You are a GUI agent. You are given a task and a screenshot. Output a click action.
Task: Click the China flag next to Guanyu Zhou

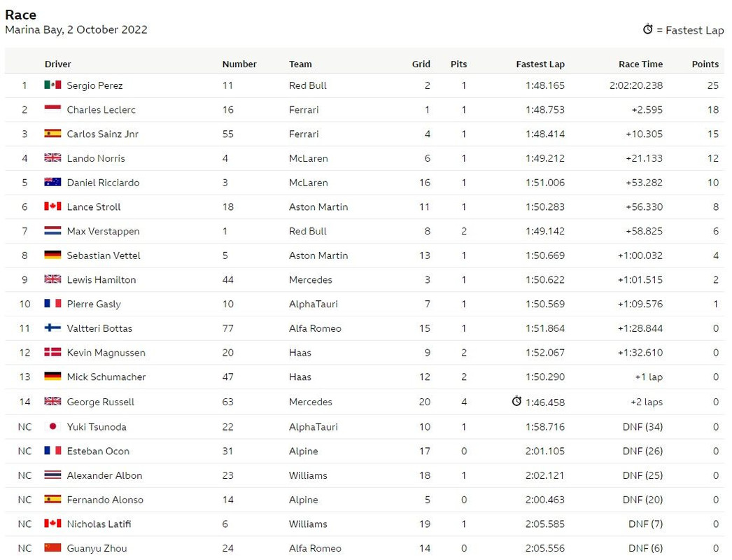tap(52, 548)
